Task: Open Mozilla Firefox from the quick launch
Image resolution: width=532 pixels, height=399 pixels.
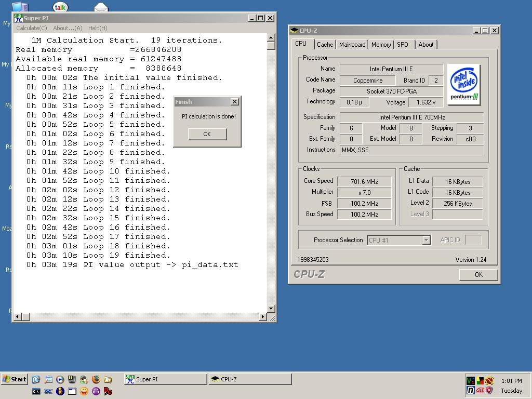Action: coord(96,379)
